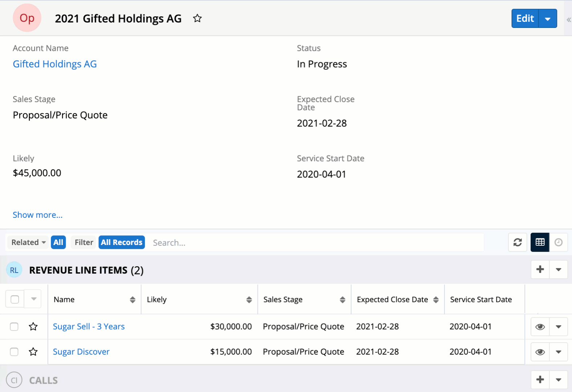Open the Sugar Discover row actions dropdown
This screenshot has width=572, height=392.
(x=559, y=352)
